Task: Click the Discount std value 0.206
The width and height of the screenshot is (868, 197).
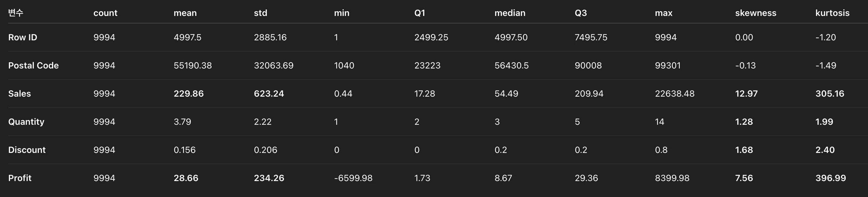Action: coord(265,150)
